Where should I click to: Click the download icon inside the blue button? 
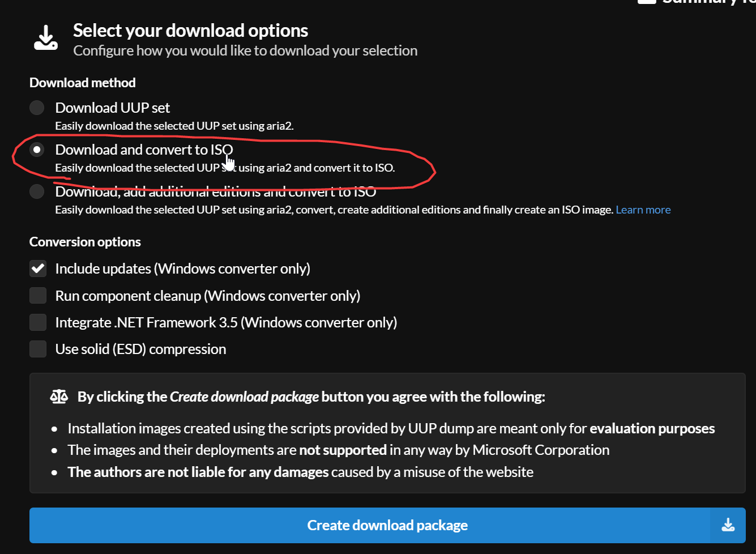tap(728, 525)
